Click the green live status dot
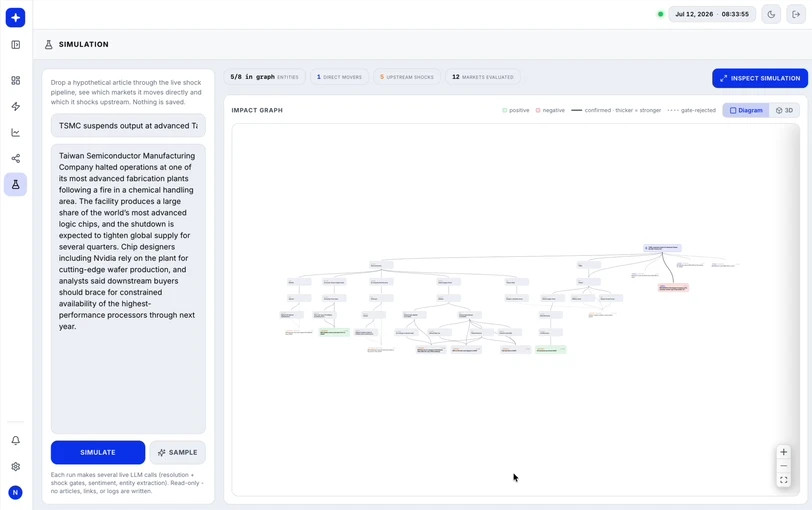This screenshot has width=812, height=510. coord(660,14)
